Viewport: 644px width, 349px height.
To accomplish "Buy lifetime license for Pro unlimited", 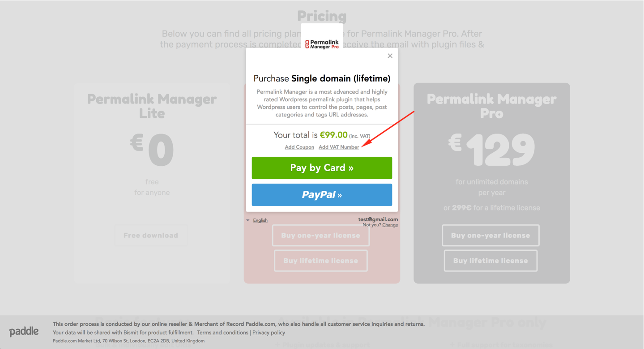I will (490, 260).
